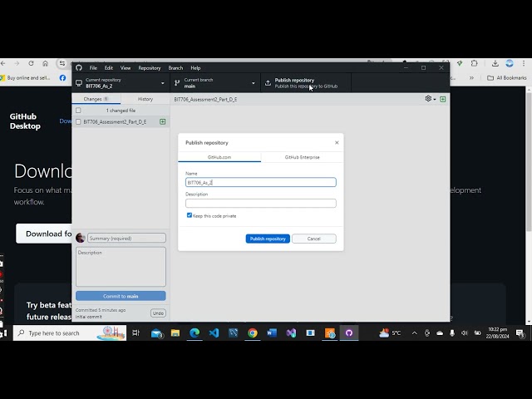This screenshot has height=399, width=532.
Task: Select the Changes tab
Action: tap(96, 99)
